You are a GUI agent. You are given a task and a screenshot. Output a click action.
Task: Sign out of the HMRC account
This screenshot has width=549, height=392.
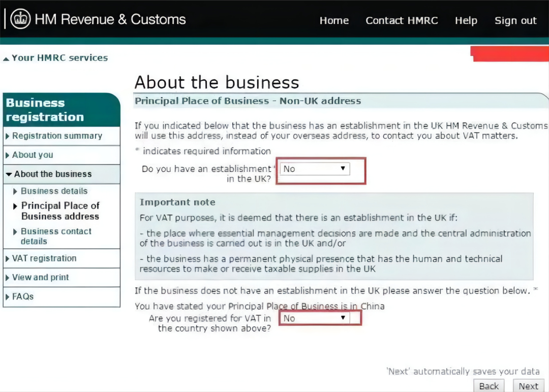pos(515,20)
